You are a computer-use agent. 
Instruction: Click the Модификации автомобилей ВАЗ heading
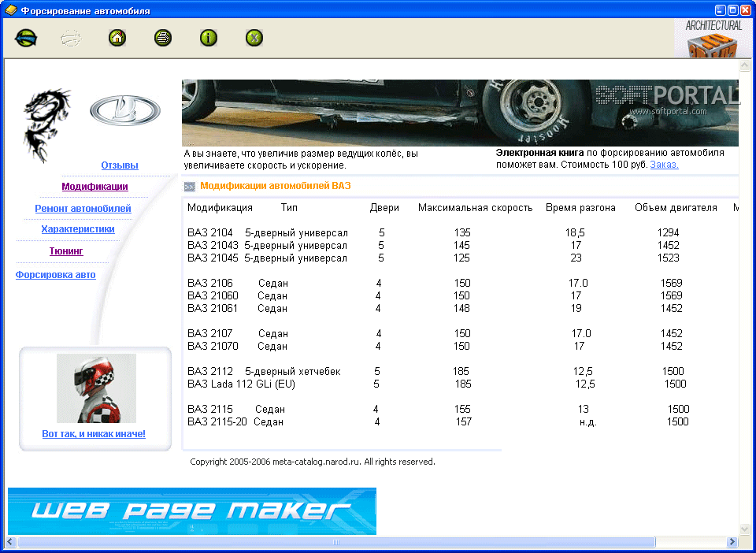(x=276, y=186)
